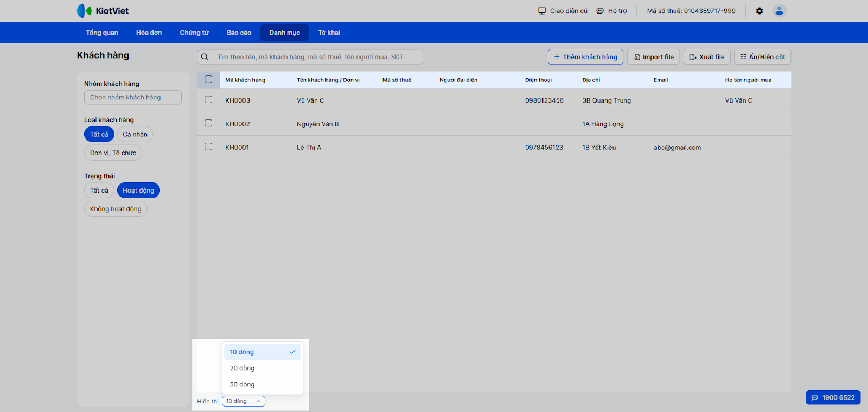Open Danh mục tab
This screenshot has width=868, height=412.
pos(285,33)
